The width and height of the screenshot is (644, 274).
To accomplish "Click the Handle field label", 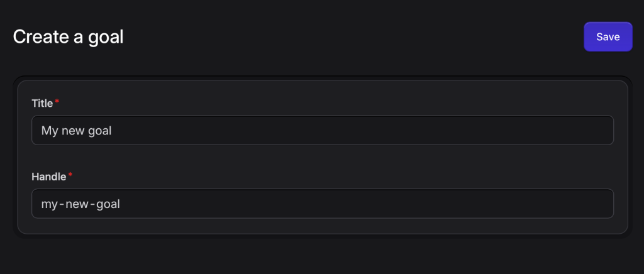I will 48,177.
